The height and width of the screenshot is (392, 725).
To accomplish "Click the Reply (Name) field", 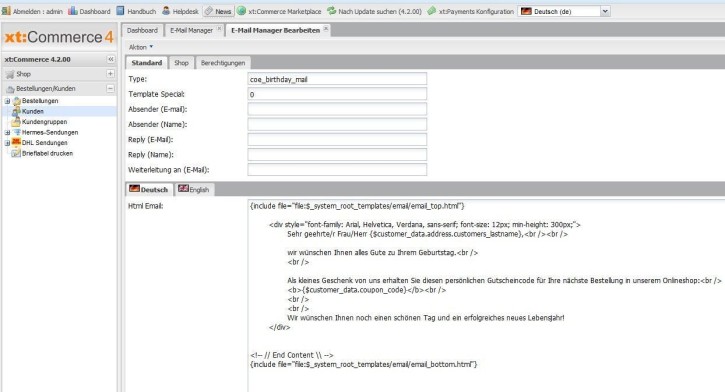I will pos(337,154).
